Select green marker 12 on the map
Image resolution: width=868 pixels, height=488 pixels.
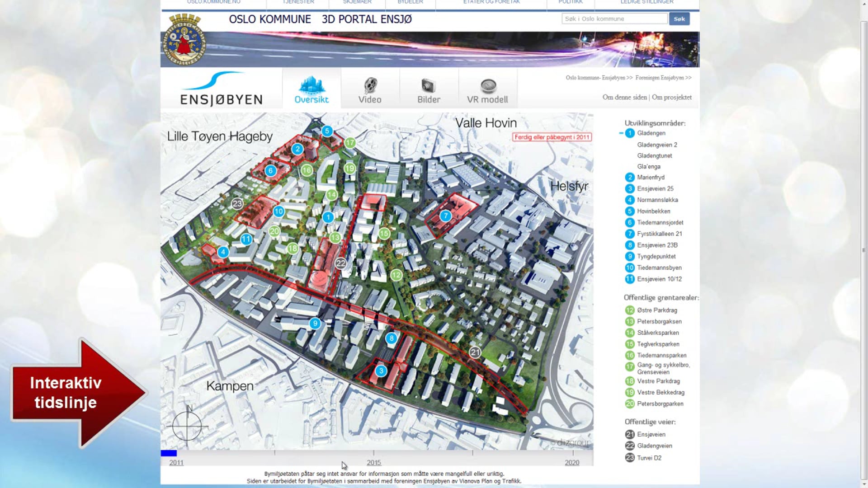[396, 275]
